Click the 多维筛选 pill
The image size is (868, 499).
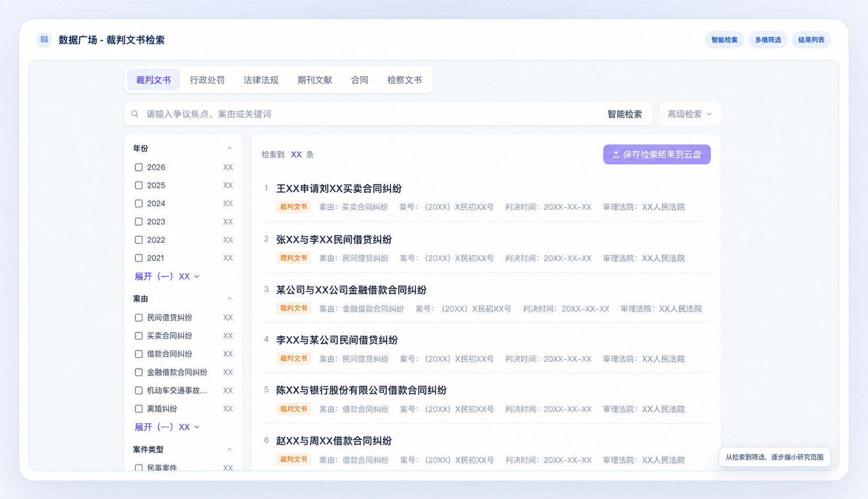pos(768,40)
